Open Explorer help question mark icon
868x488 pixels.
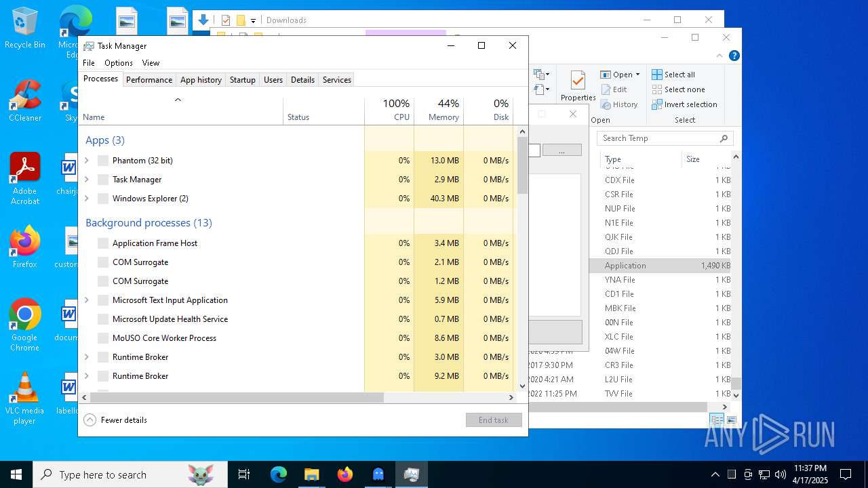click(x=734, y=56)
